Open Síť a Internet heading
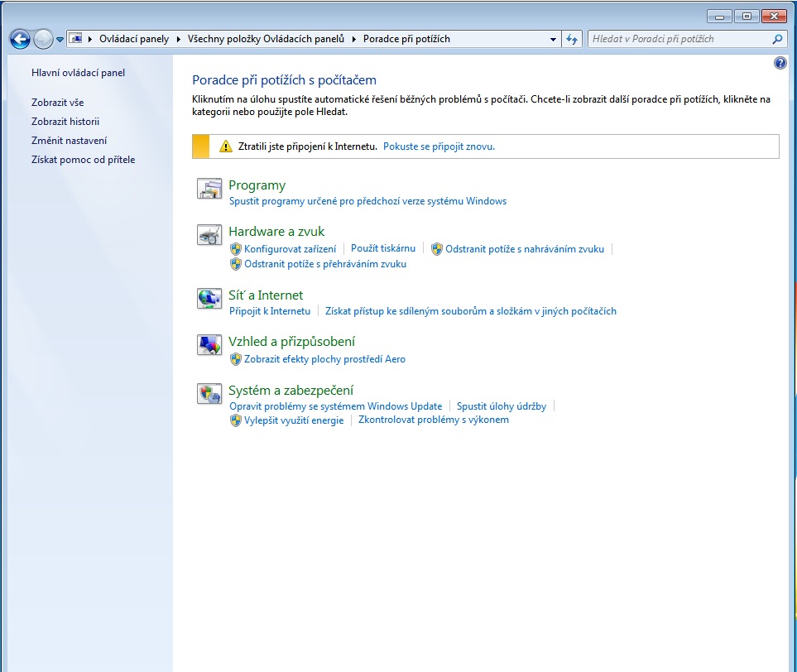 [x=266, y=295]
